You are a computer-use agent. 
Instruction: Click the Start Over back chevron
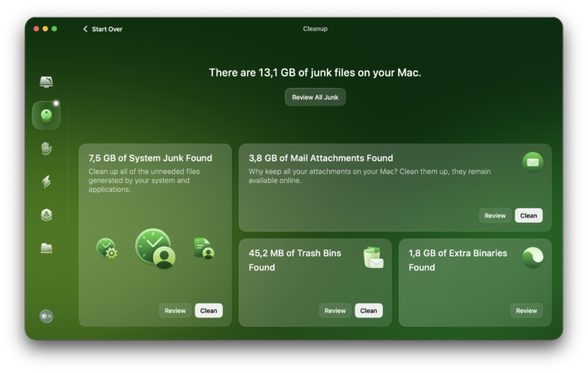tap(85, 29)
